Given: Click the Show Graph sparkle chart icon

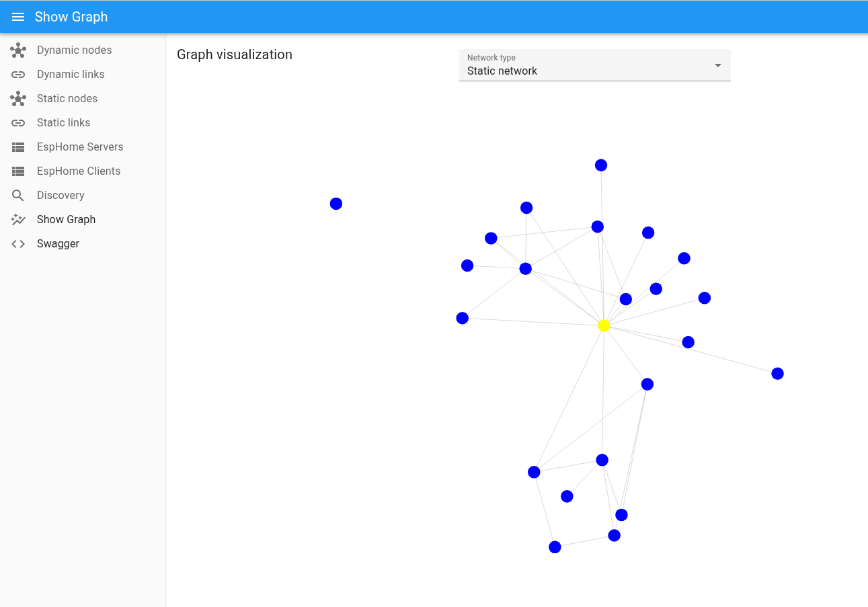Looking at the screenshot, I should point(18,220).
